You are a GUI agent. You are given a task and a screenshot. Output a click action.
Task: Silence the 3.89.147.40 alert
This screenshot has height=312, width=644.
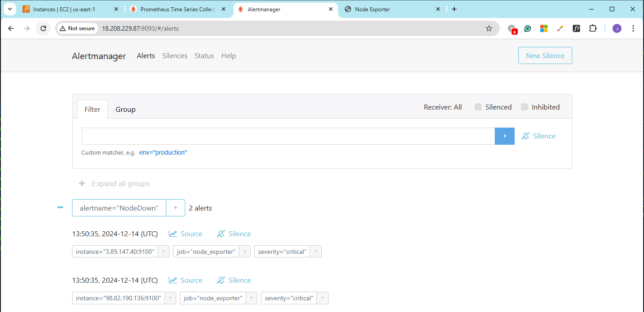pyautogui.click(x=234, y=234)
